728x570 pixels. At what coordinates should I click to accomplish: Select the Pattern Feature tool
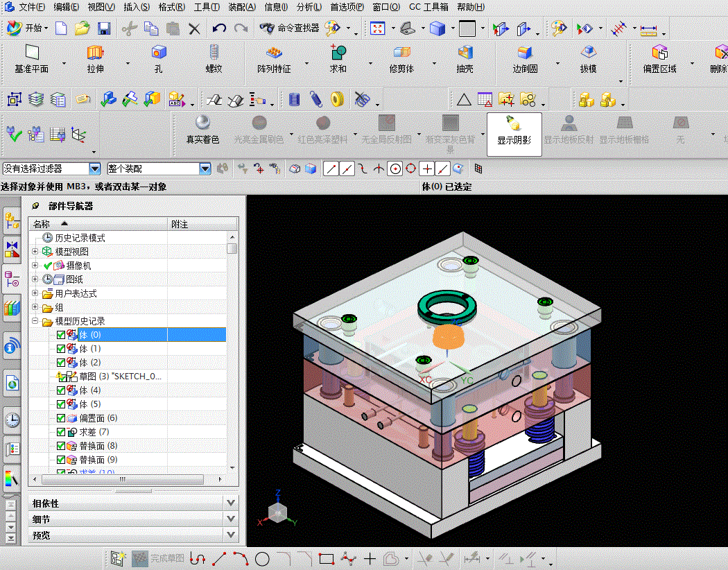click(x=274, y=60)
